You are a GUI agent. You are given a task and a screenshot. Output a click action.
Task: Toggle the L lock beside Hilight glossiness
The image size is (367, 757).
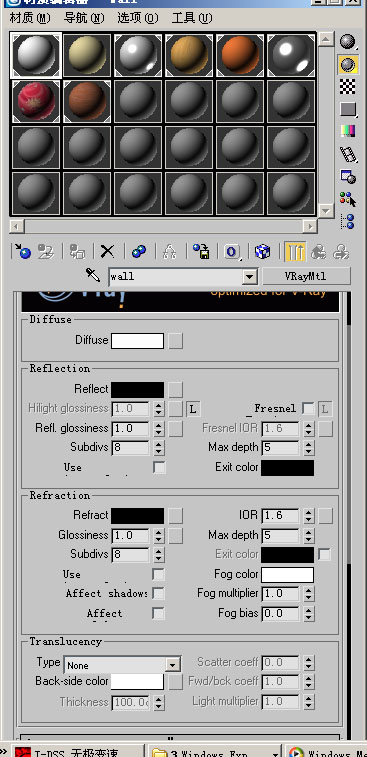(193, 409)
